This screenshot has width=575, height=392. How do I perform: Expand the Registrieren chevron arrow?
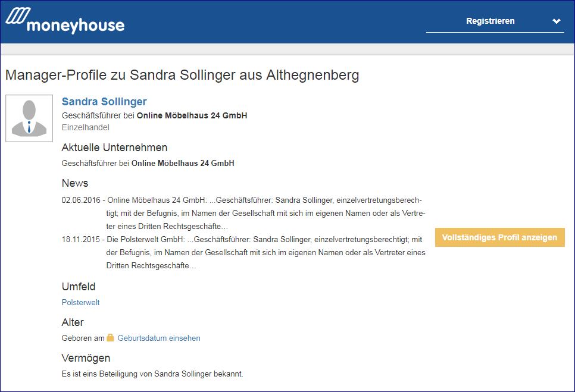click(x=556, y=21)
